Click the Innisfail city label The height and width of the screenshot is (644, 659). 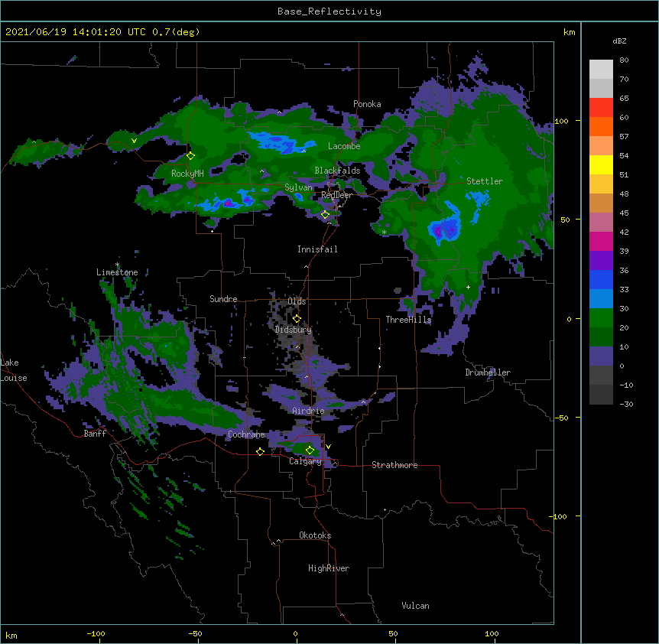(317, 249)
